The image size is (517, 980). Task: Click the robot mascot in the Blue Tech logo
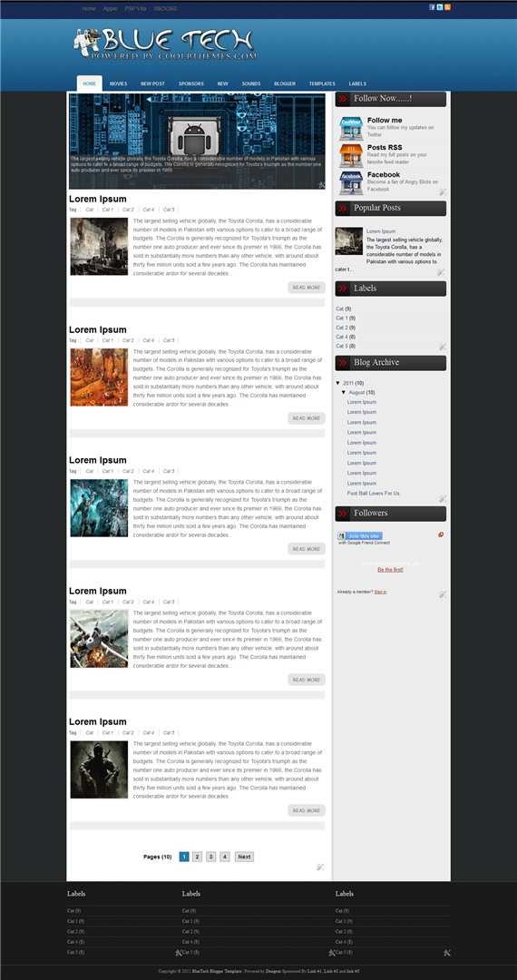click(85, 42)
